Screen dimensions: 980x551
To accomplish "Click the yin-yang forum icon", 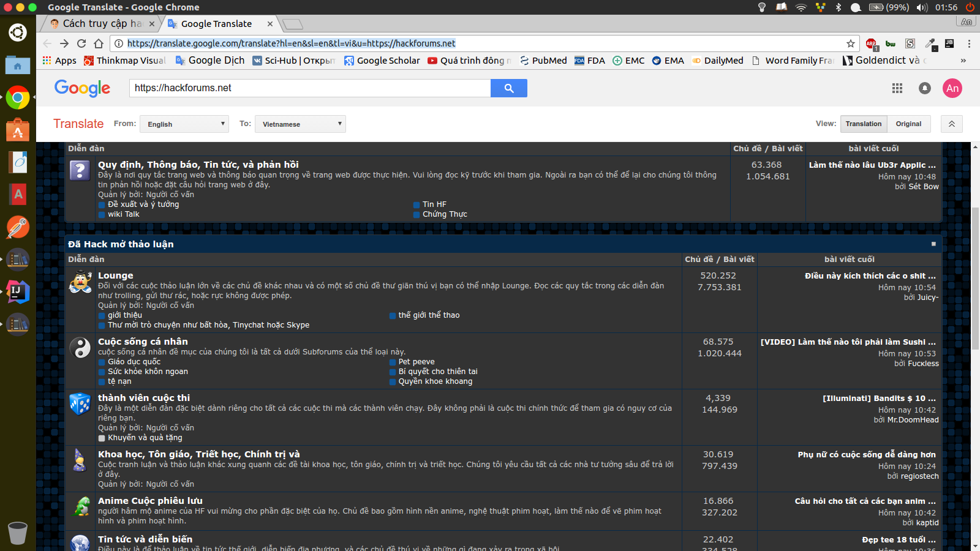I will point(80,348).
